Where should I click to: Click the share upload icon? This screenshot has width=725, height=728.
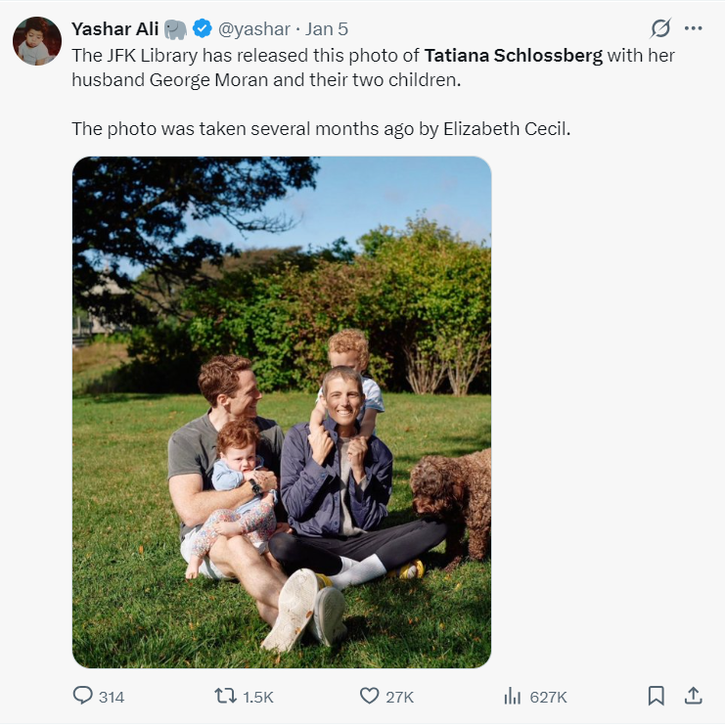[x=693, y=696]
